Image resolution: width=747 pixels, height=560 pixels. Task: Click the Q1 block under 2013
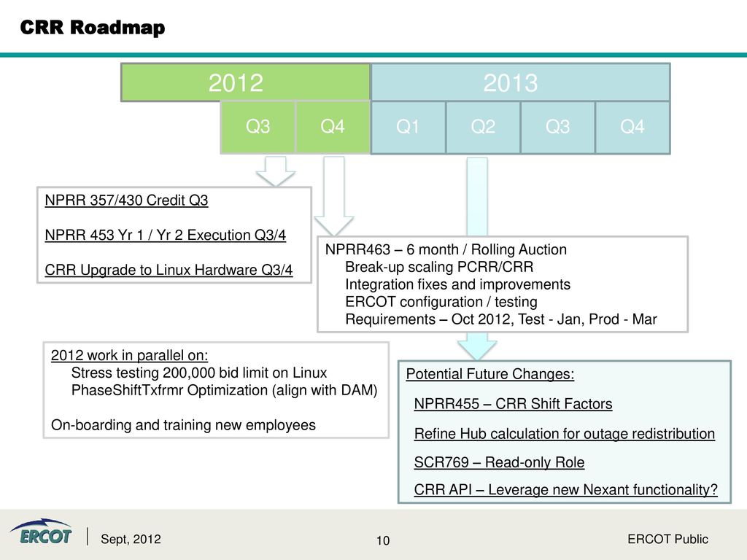pyautogui.click(x=408, y=127)
